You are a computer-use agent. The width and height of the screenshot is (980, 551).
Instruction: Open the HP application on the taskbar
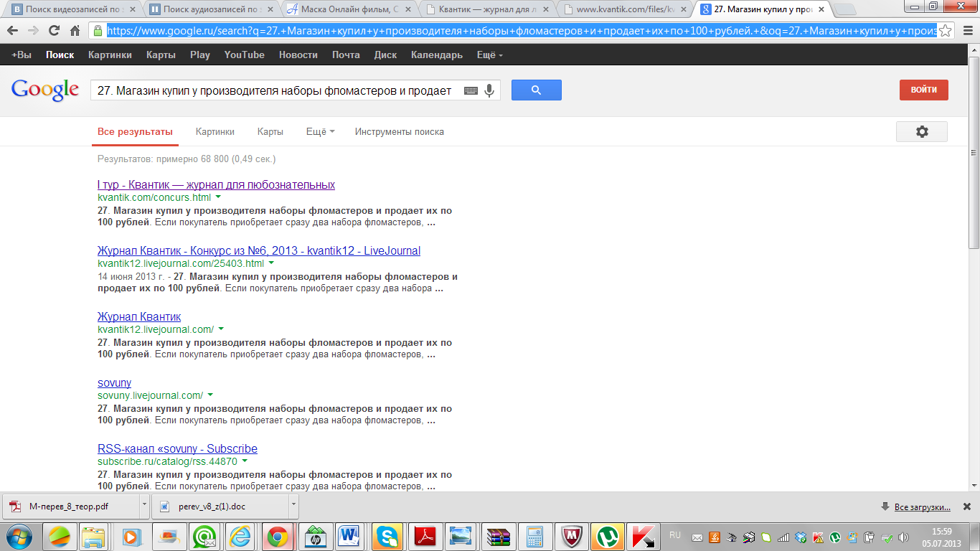[314, 536]
